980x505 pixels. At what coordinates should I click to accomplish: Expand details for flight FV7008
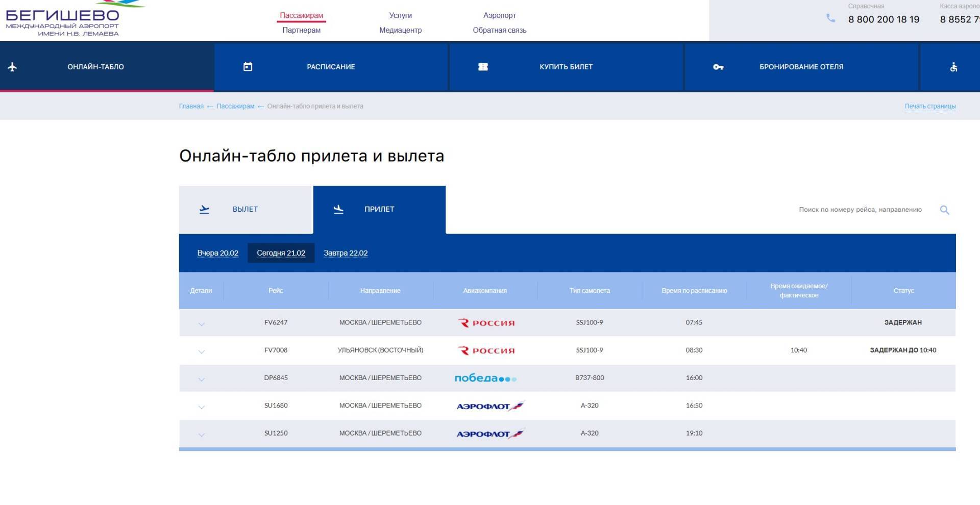click(202, 351)
